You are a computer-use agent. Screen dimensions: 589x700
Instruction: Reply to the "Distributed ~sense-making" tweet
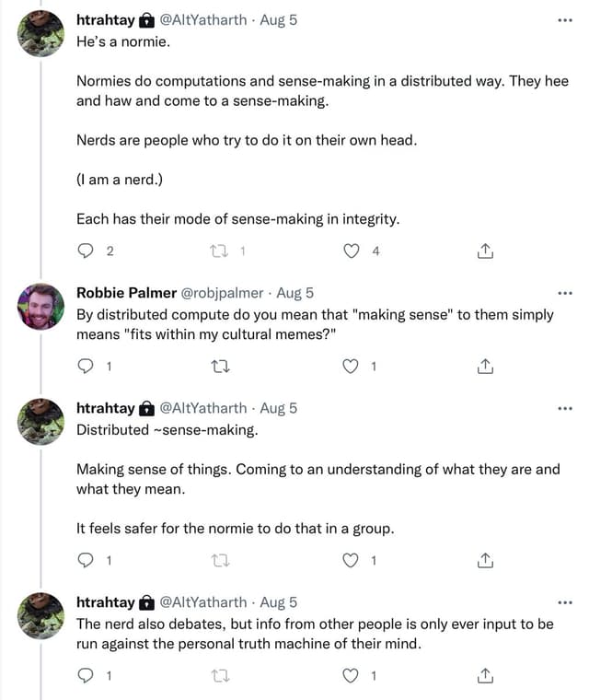[87, 560]
